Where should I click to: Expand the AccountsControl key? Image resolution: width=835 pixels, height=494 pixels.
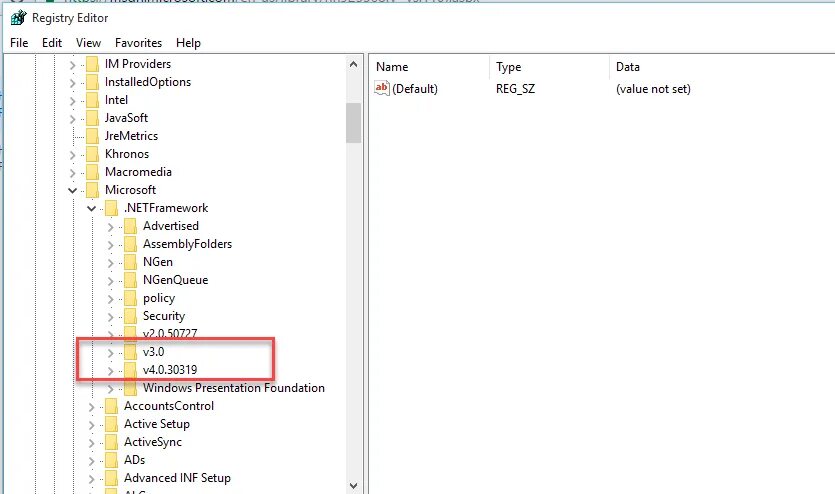point(92,407)
